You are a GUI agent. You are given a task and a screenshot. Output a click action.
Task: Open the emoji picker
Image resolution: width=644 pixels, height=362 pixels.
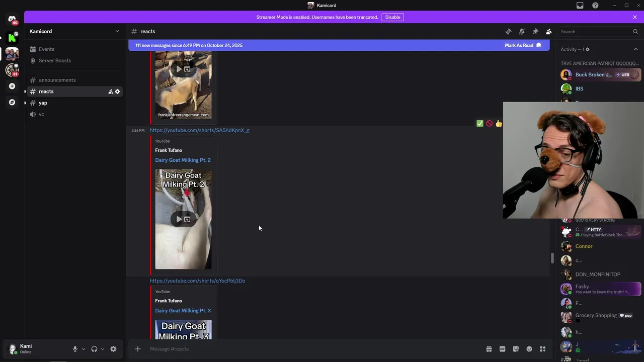529,349
